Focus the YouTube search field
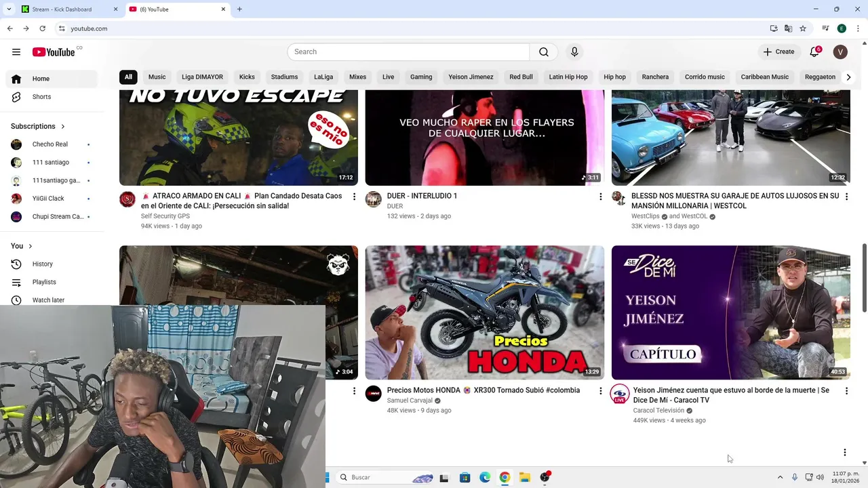This screenshot has height=488, width=868. [408, 52]
